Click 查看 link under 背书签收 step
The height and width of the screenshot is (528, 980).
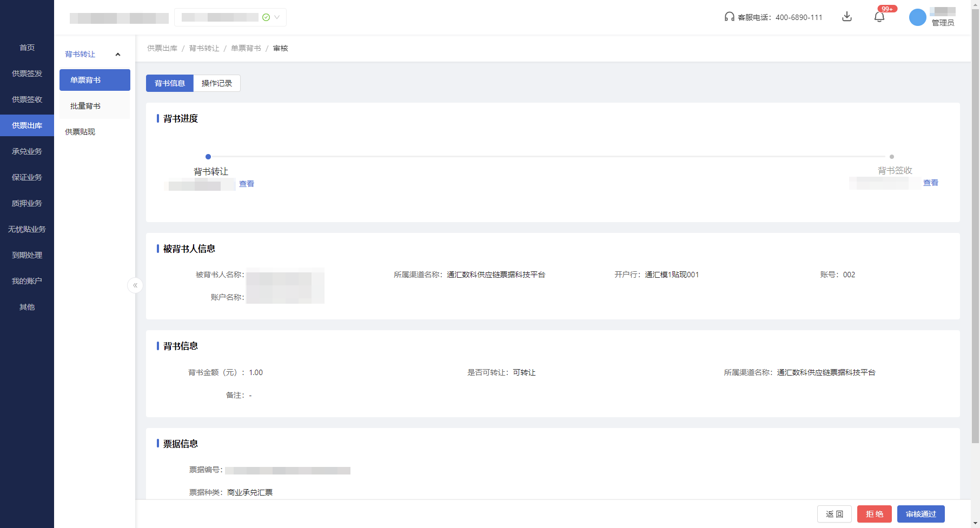pyautogui.click(x=930, y=183)
